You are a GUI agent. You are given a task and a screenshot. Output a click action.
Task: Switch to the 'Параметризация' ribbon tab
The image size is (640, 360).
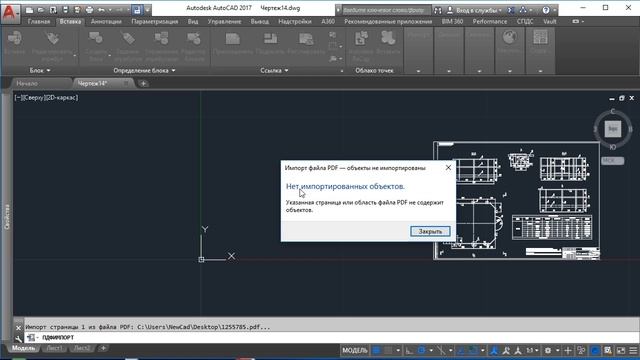[155, 21]
